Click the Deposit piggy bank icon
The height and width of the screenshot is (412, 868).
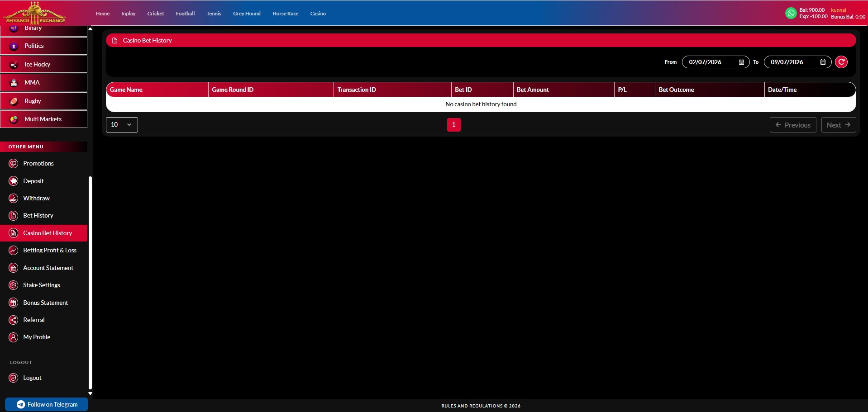coord(14,181)
